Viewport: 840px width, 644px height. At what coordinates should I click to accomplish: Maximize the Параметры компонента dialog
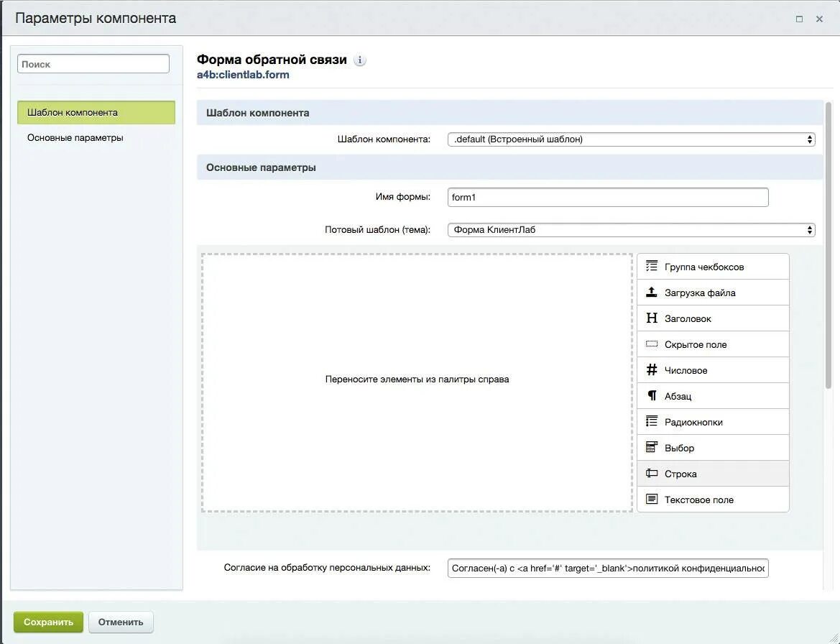[799, 19]
